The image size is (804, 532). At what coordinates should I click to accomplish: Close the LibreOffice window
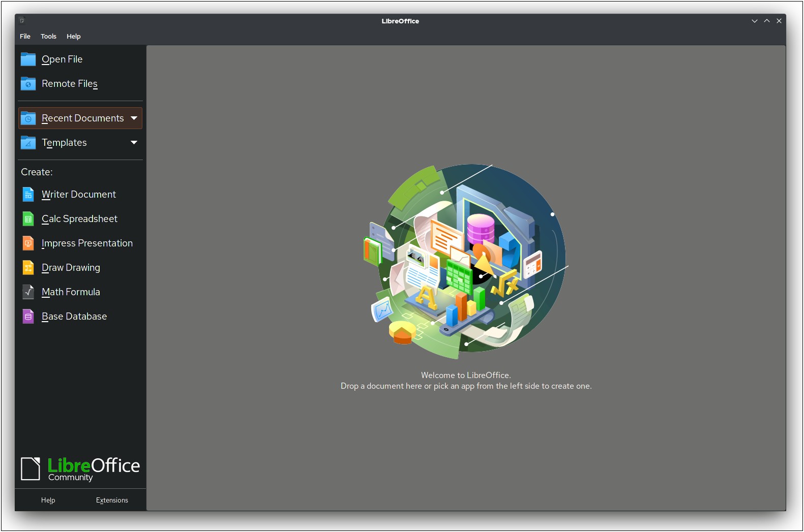point(779,21)
